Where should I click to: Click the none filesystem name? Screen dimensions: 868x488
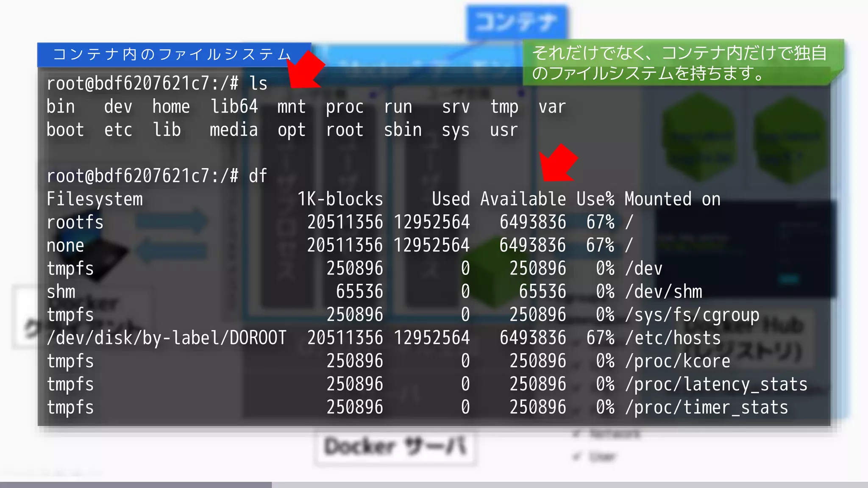click(x=65, y=246)
